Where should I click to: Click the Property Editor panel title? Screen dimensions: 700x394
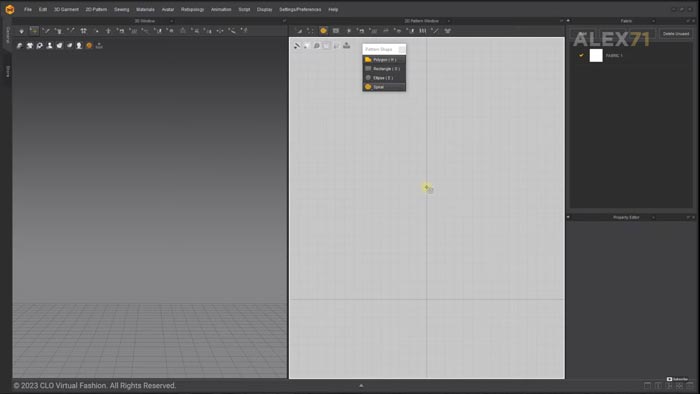click(626, 217)
